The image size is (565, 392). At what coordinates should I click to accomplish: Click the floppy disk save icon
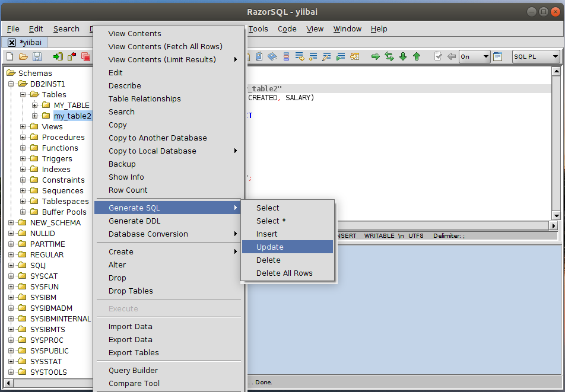coord(37,56)
